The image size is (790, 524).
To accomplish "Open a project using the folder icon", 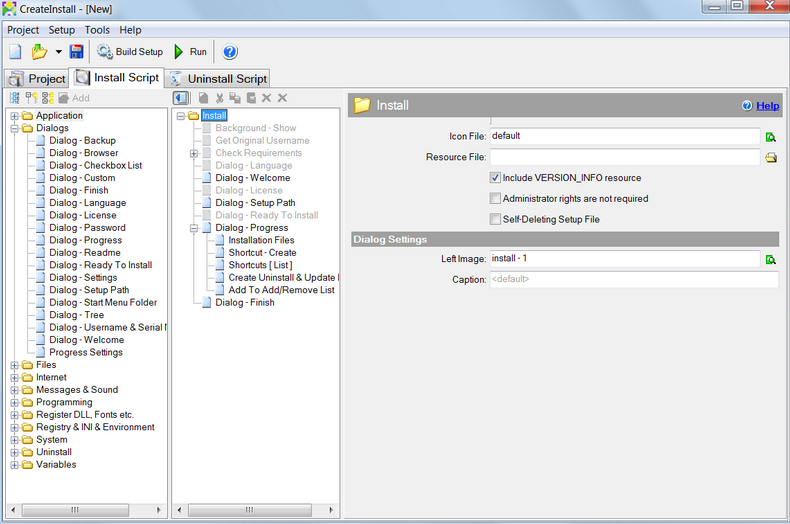I will point(39,51).
